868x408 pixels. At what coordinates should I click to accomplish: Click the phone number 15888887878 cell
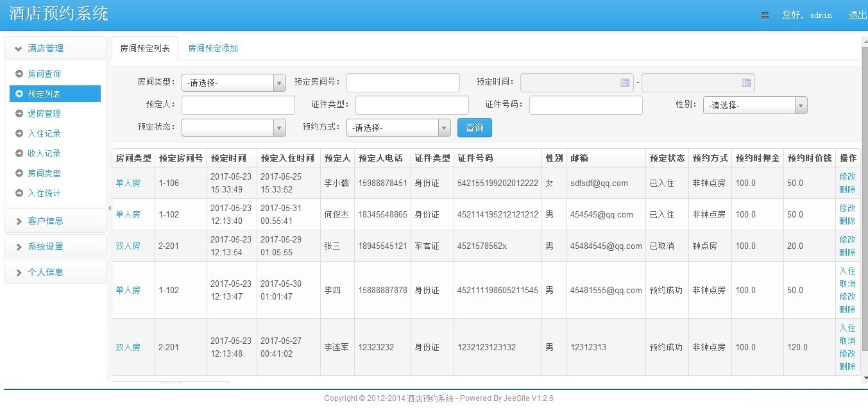point(382,290)
